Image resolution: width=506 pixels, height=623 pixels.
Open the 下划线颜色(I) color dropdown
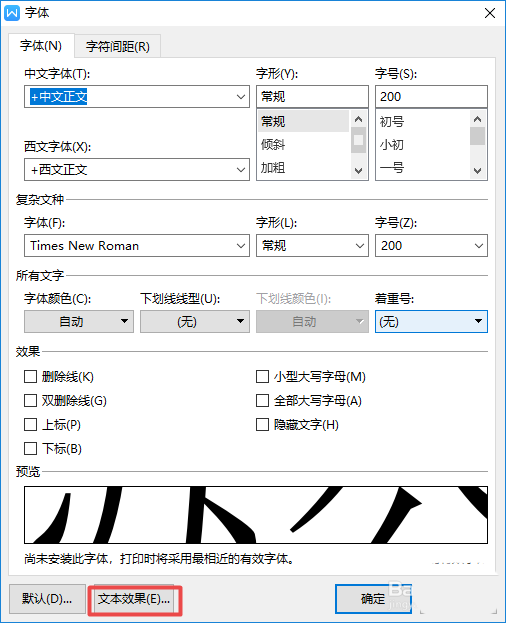tap(312, 321)
